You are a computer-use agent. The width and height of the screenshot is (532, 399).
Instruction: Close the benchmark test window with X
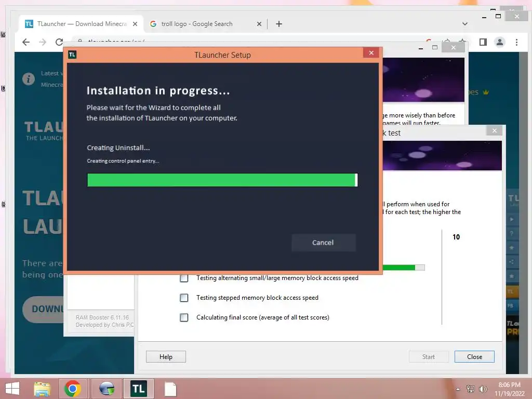(495, 130)
